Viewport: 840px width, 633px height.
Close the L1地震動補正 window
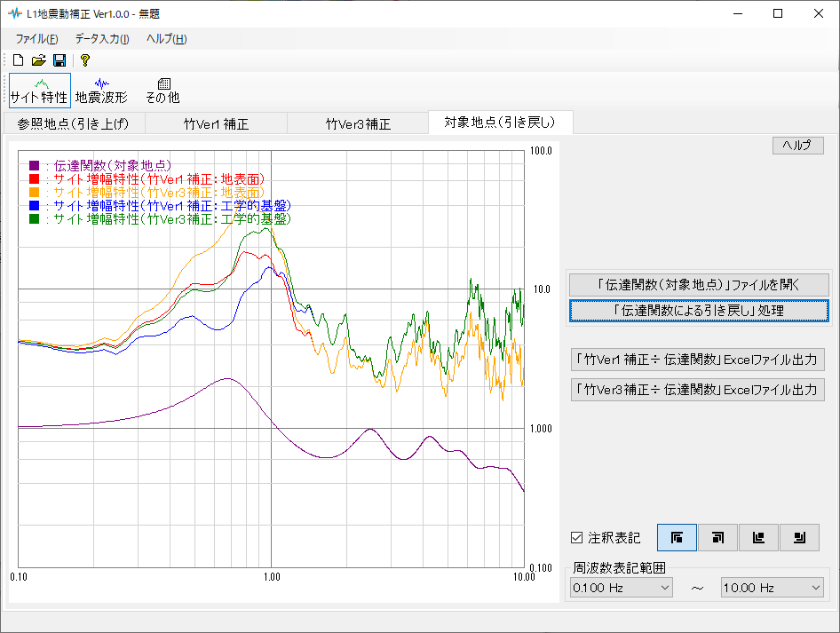coord(819,13)
